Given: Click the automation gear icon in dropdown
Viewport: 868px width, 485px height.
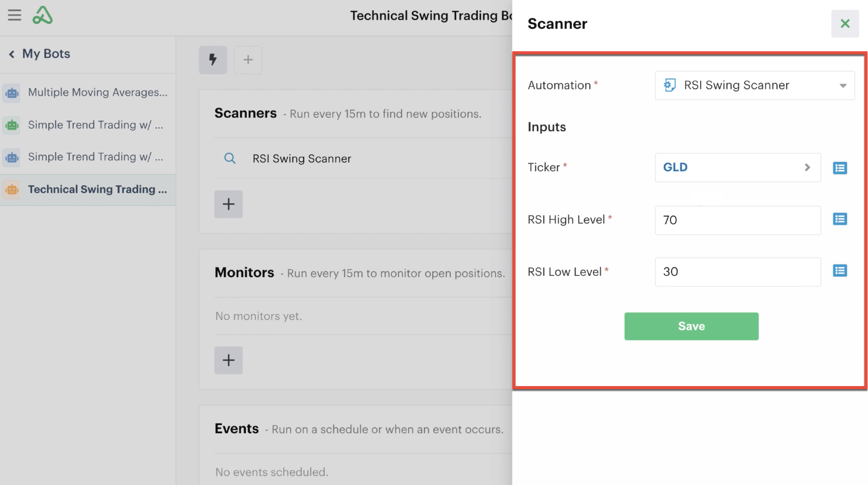Looking at the screenshot, I should point(669,85).
